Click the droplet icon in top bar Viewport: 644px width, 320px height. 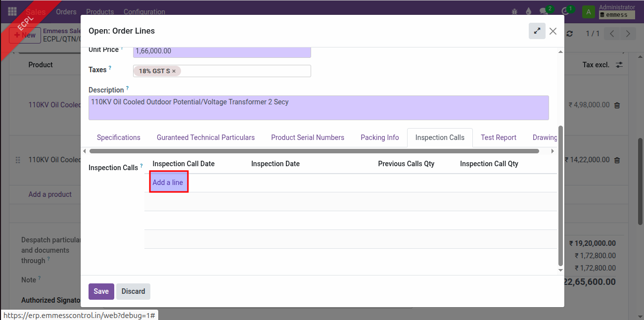click(529, 11)
